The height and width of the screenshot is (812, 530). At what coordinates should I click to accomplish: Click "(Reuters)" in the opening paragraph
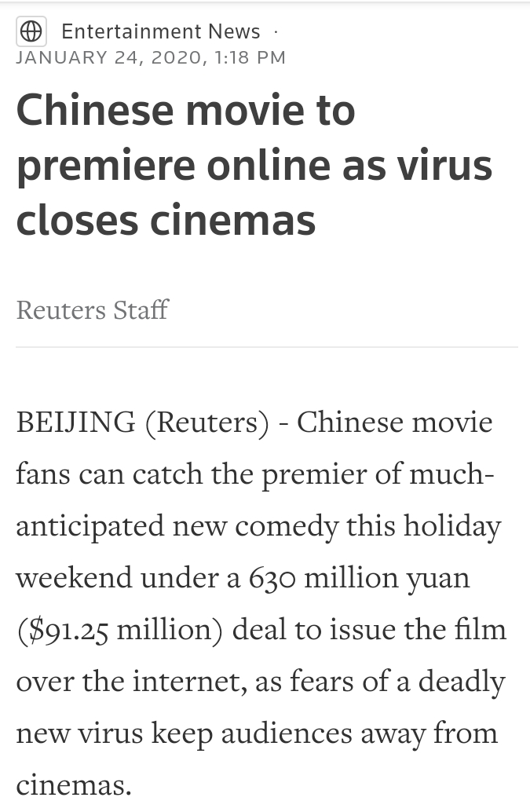point(207,422)
